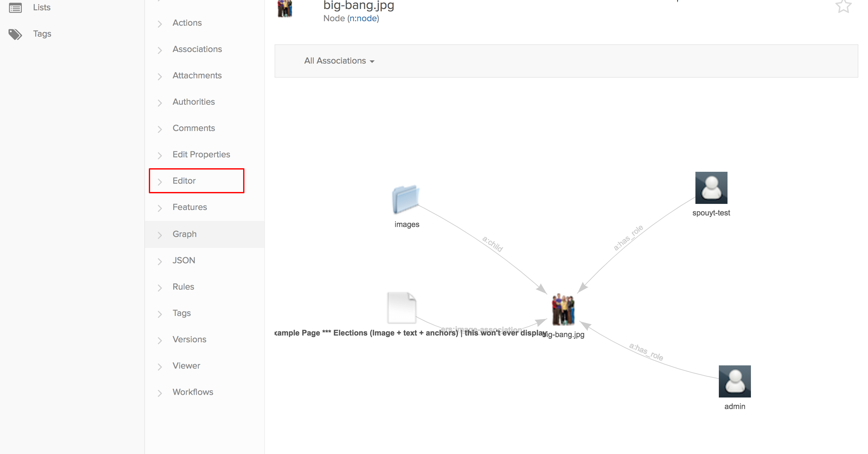Open the Viewer page
This screenshot has width=868, height=454.
(186, 365)
